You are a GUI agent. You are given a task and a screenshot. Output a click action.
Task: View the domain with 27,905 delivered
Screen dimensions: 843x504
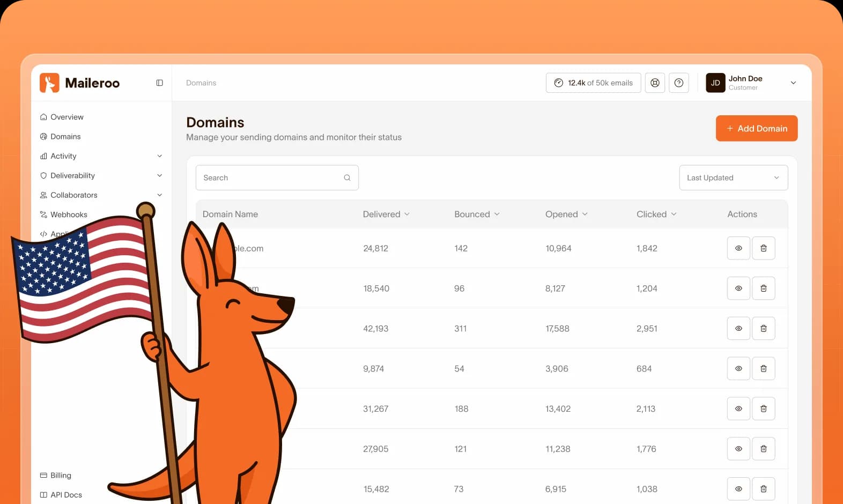[738, 449]
